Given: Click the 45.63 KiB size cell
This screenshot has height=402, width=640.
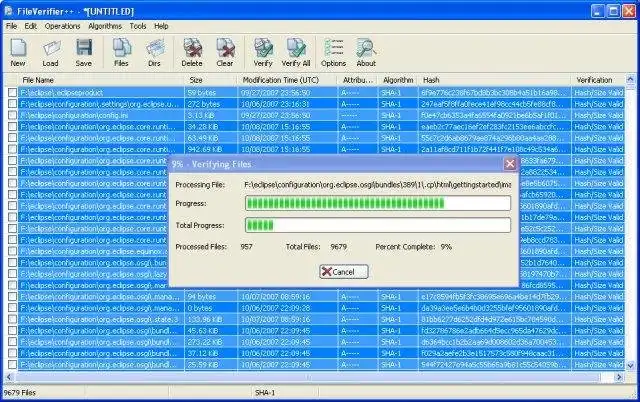Looking at the screenshot, I should 211,331.
